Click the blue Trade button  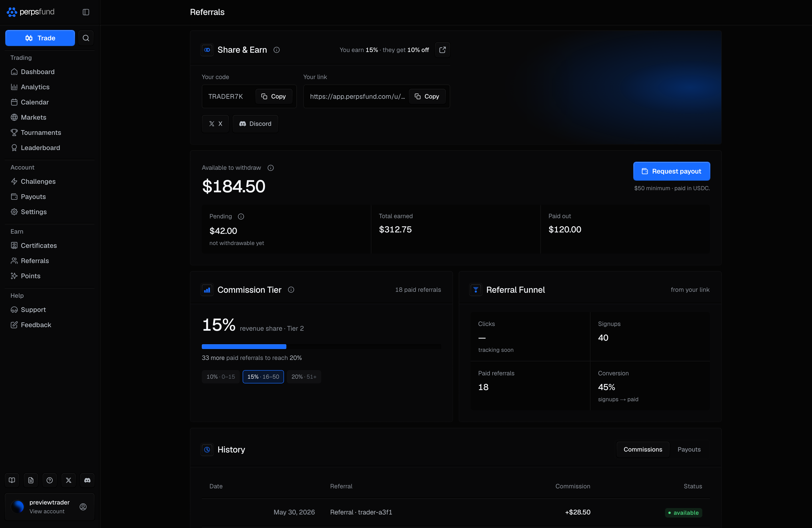tap(40, 38)
